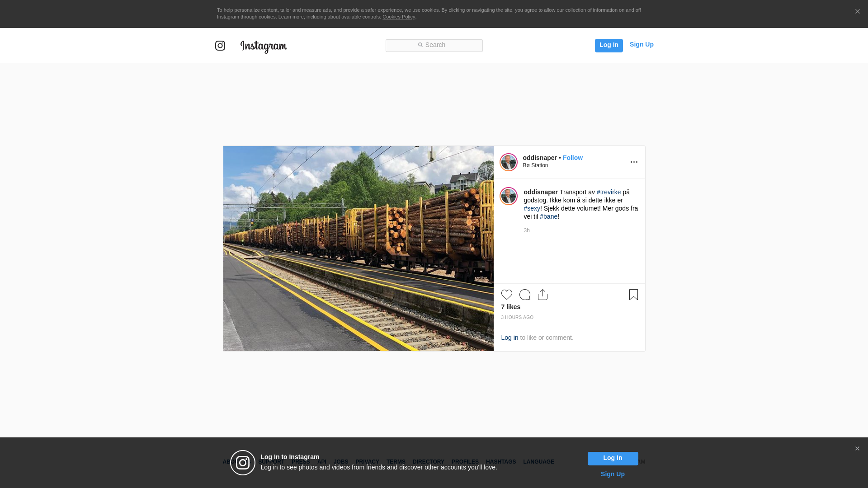Click the comment speech bubble icon
Image resolution: width=868 pixels, height=488 pixels.
tap(525, 295)
